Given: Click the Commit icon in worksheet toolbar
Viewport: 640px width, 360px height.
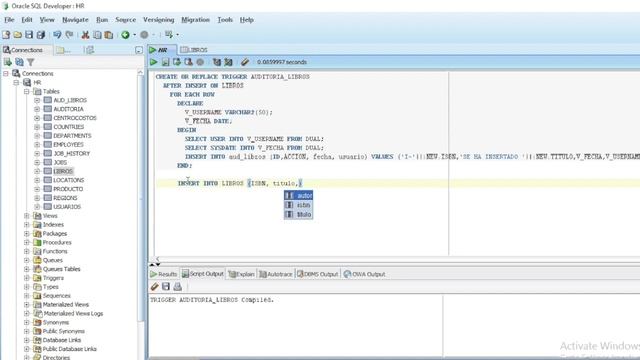Looking at the screenshot, I should click(x=177, y=62).
